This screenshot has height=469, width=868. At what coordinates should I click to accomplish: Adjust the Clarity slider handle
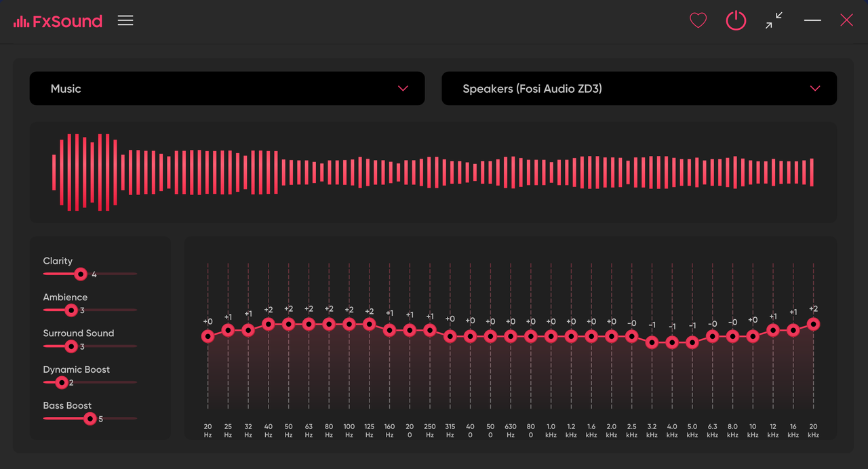pyautogui.click(x=81, y=274)
